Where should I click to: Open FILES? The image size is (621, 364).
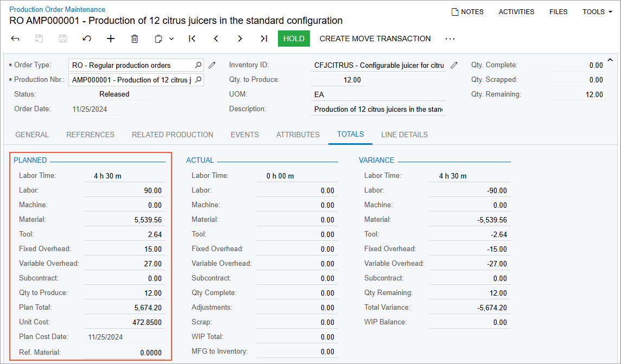point(559,12)
